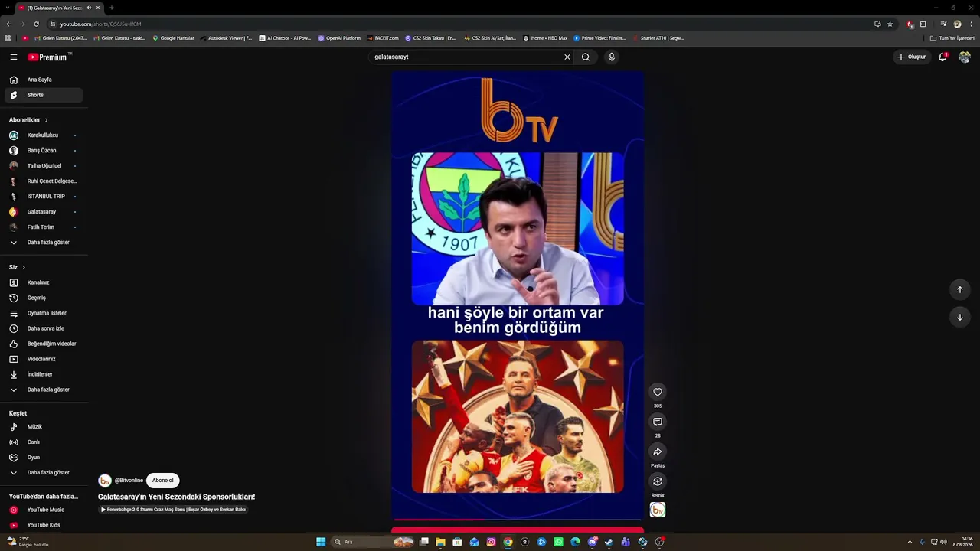This screenshot has width=980, height=551.
Task: Open Ana Sayfa in the sidebar
Action: coord(44,80)
